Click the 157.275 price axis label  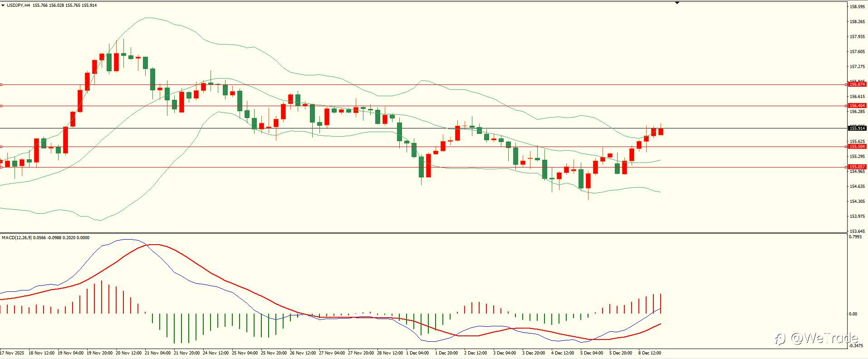(857, 67)
